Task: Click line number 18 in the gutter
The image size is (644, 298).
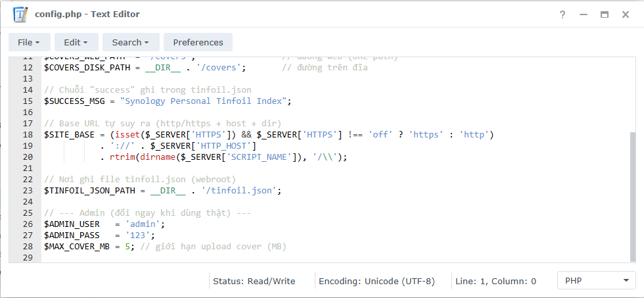Action: click(x=27, y=135)
